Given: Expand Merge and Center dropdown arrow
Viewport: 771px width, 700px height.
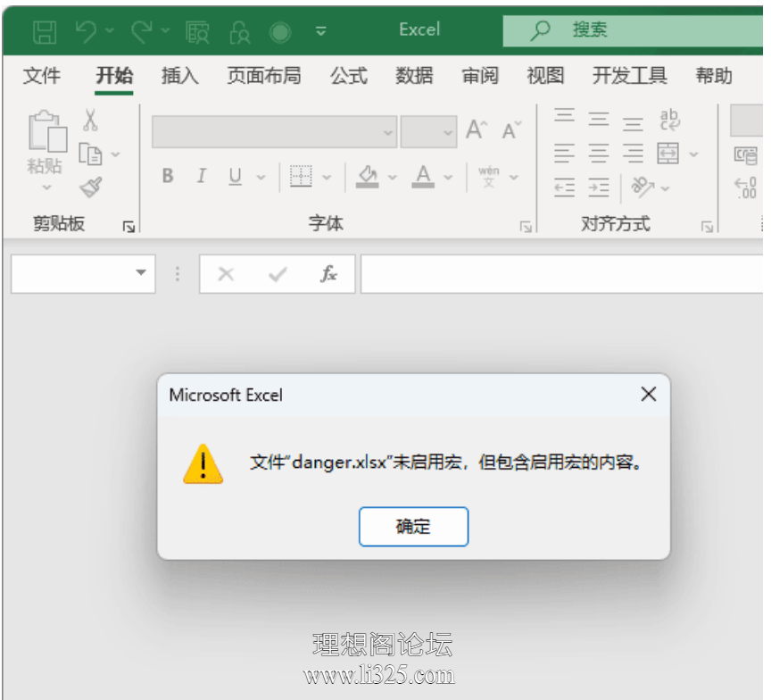Looking at the screenshot, I should pos(693,154).
